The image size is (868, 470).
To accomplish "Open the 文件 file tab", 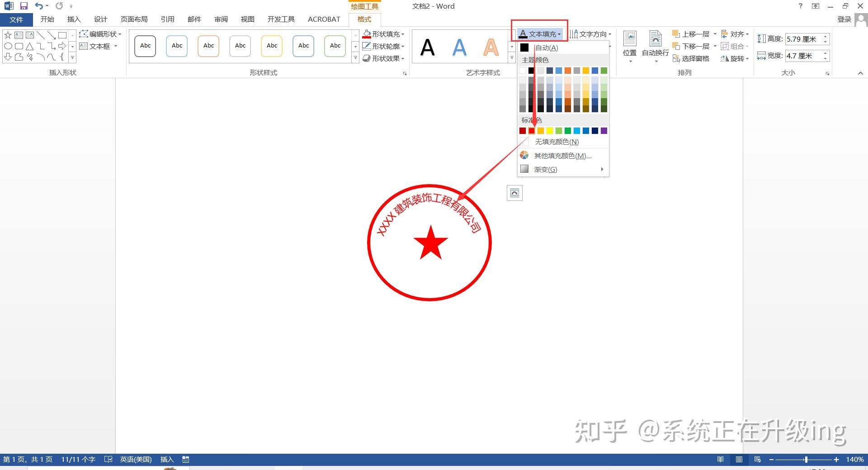I will pyautogui.click(x=16, y=19).
